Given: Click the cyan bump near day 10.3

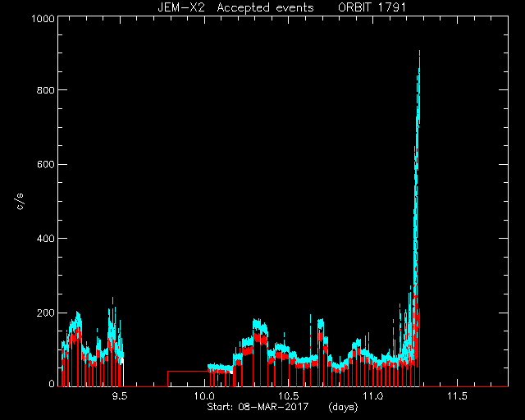Looking at the screenshot, I should pyautogui.click(x=260, y=326).
